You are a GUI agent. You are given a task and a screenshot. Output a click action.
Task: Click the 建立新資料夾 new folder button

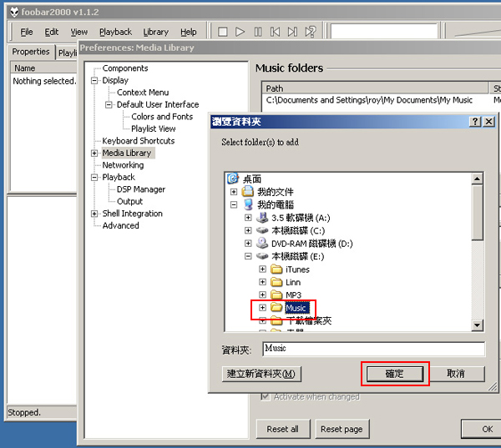[261, 374]
